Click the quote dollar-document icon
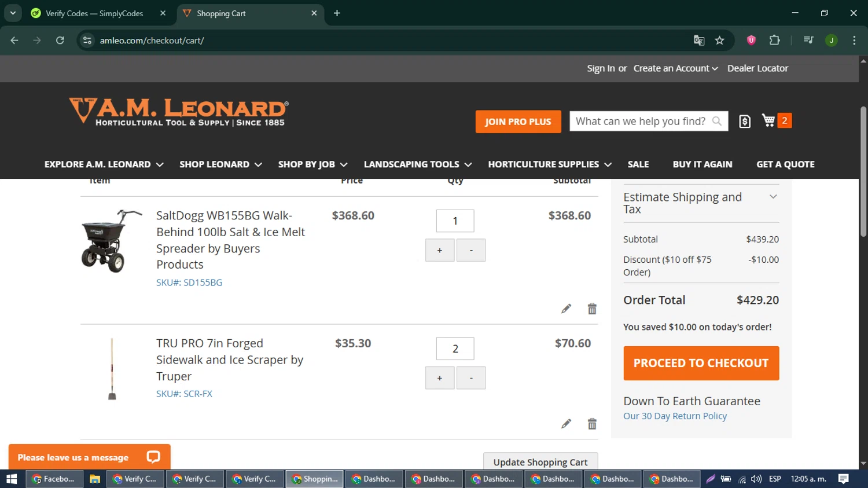 (745, 121)
